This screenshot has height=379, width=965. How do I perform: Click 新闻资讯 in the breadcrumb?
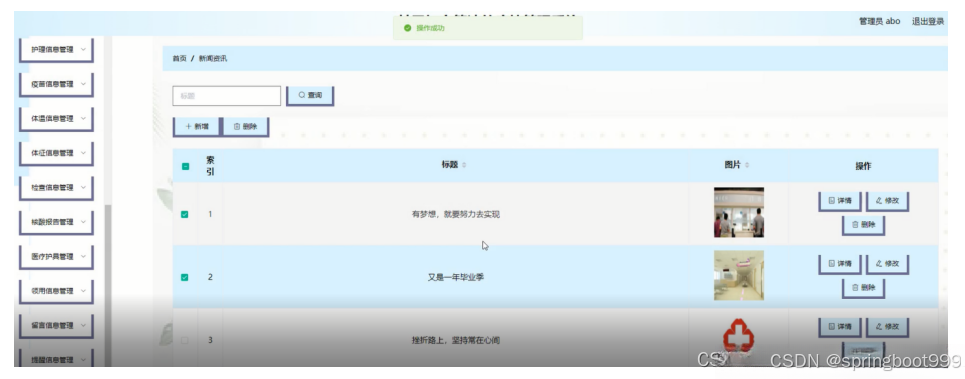tap(212, 58)
